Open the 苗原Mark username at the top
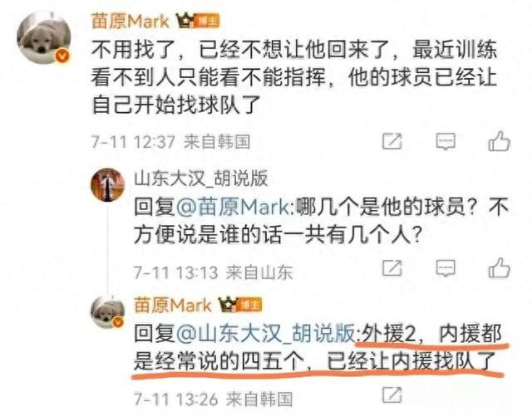The image size is (532, 416). [x=131, y=21]
